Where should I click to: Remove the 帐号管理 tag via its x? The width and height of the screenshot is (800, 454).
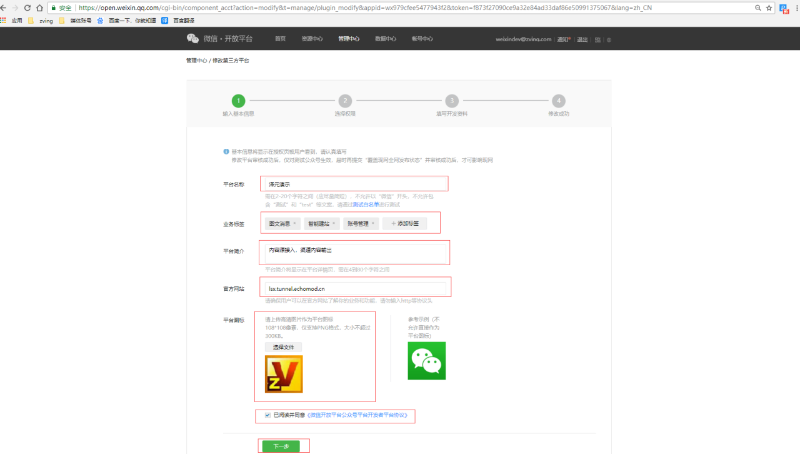pyautogui.click(x=373, y=223)
